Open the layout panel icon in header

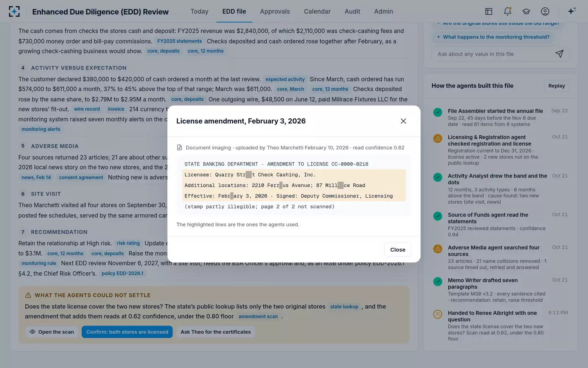click(488, 11)
